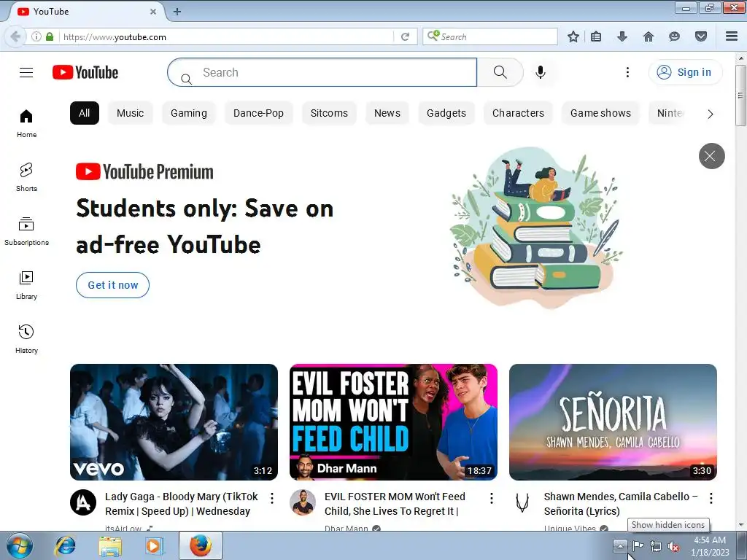
Task: Open options for EVIL FOSTER MOM video
Action: click(x=492, y=498)
